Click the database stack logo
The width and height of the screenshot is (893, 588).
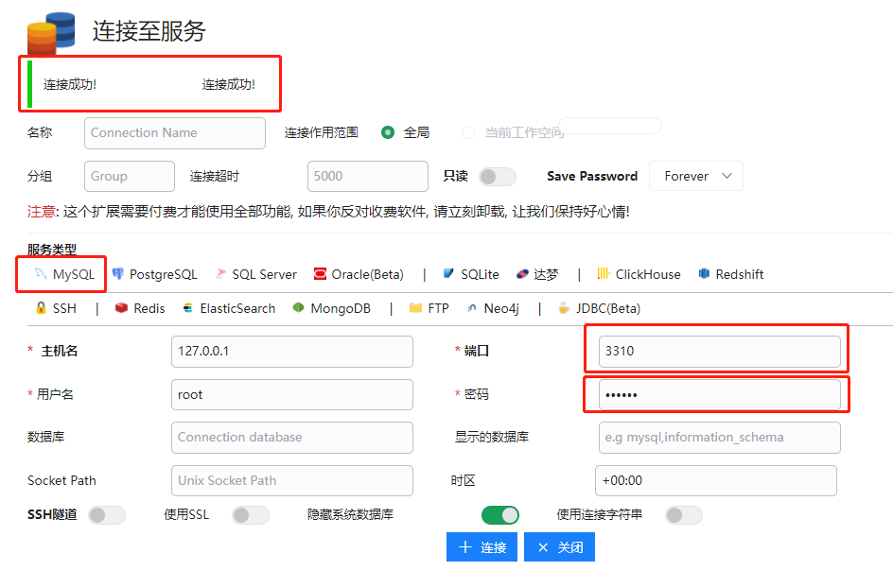pyautogui.click(x=51, y=33)
